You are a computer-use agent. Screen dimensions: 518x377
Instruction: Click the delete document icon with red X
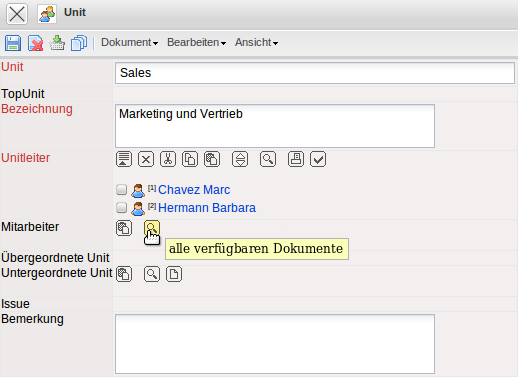tap(35, 43)
